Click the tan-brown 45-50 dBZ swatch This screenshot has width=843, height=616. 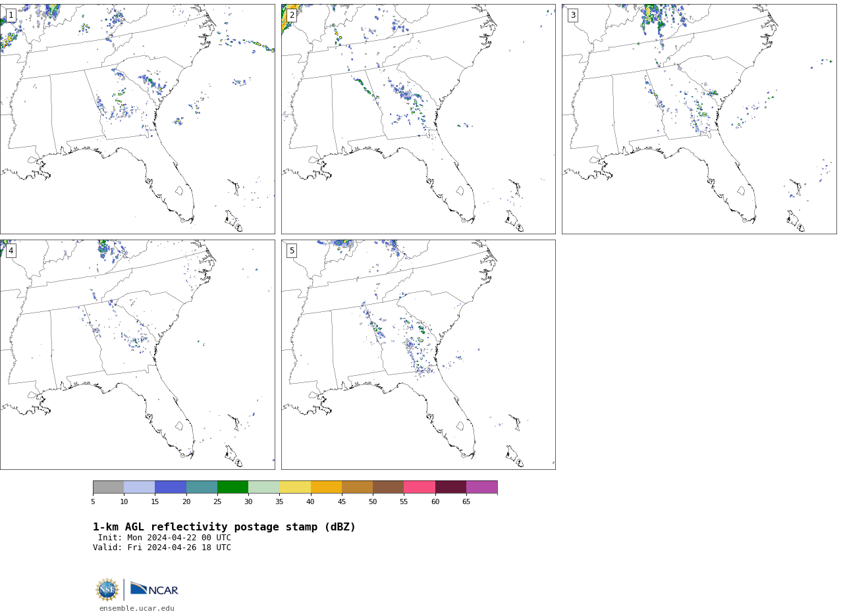pyautogui.click(x=357, y=487)
